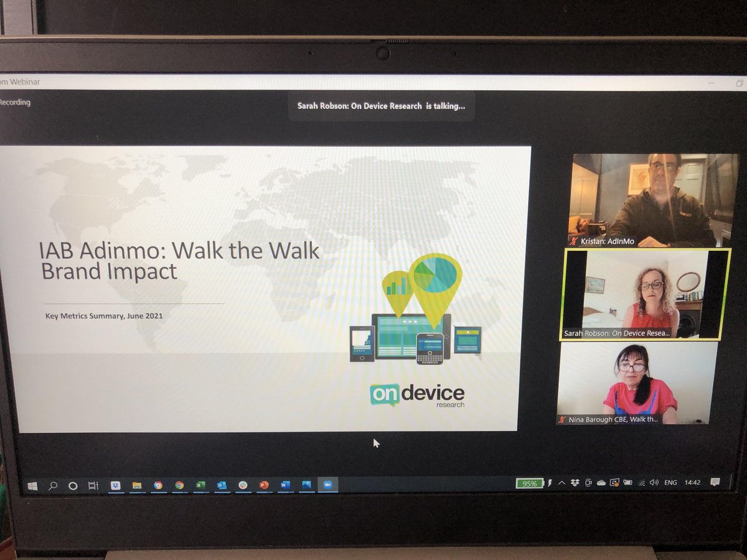Click the 'Brand Impact' slide subtitle
Screen dimensions: 747x560
click(x=109, y=271)
